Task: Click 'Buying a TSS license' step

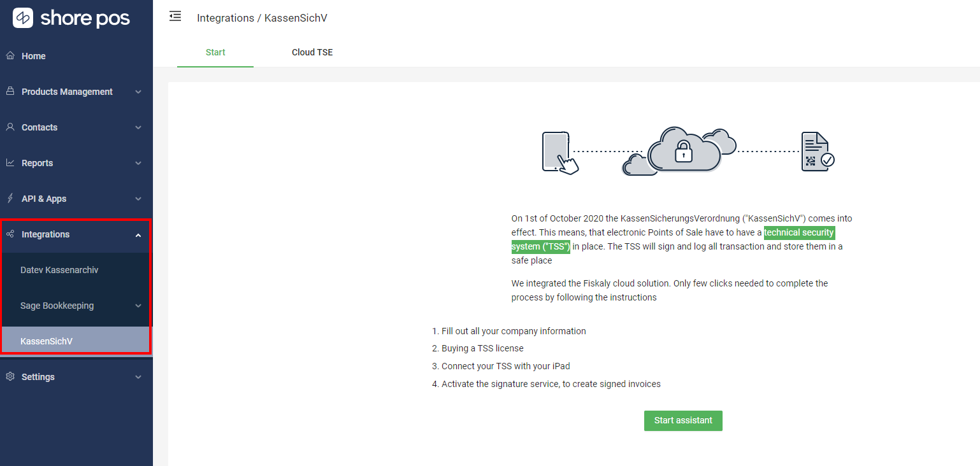Action: [x=482, y=348]
